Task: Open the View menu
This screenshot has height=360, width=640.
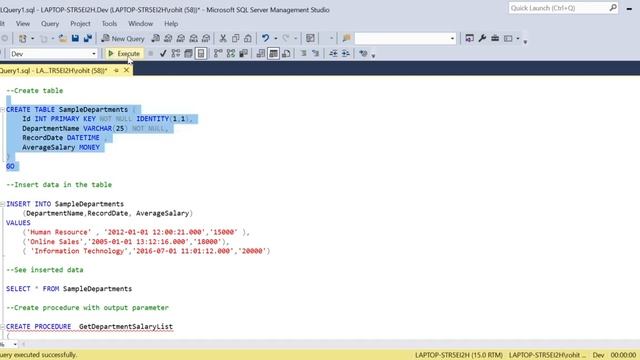Action: tap(23, 24)
